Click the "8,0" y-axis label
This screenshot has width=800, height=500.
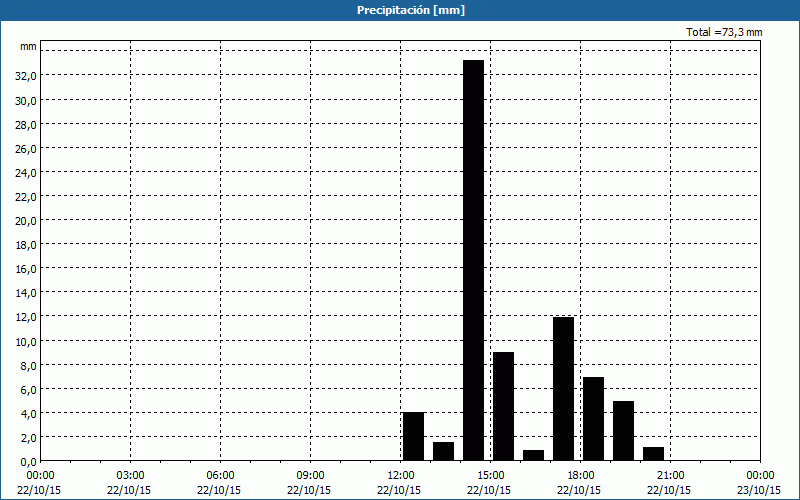point(28,365)
